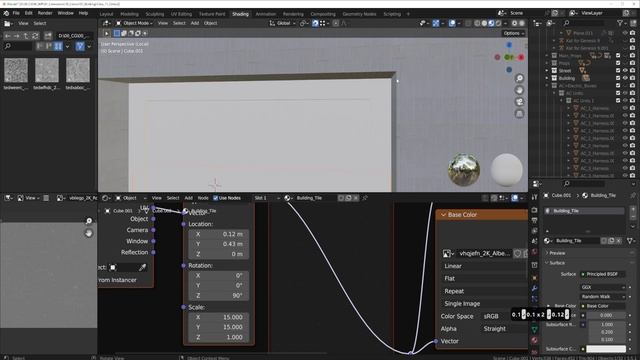Viewport: 640px width, 360px height.
Task: Refresh the file browser listing
Action: 36,36
